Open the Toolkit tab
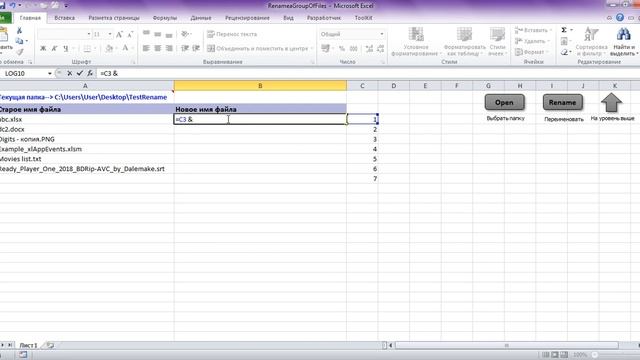 [x=363, y=18]
